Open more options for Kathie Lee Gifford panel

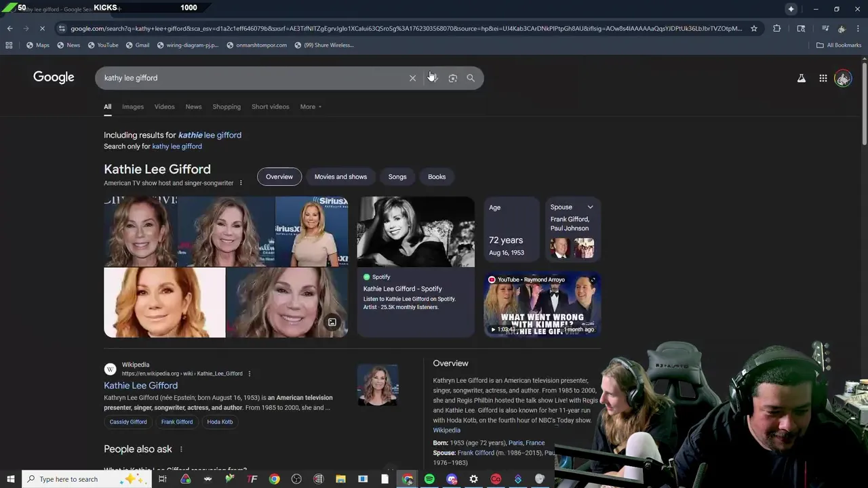point(240,183)
